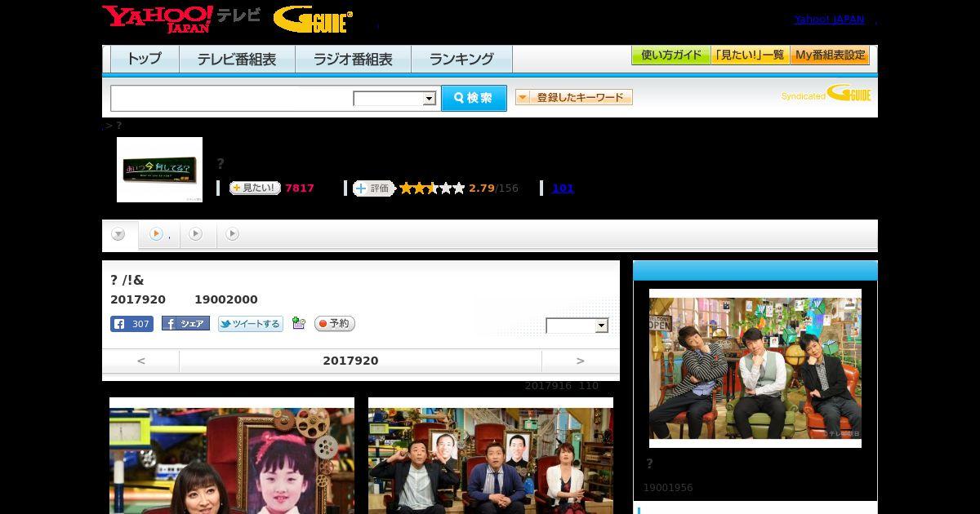980x514 pixels.
Task: Open the ラジオ番組表 tab
Action: pyautogui.click(x=353, y=59)
